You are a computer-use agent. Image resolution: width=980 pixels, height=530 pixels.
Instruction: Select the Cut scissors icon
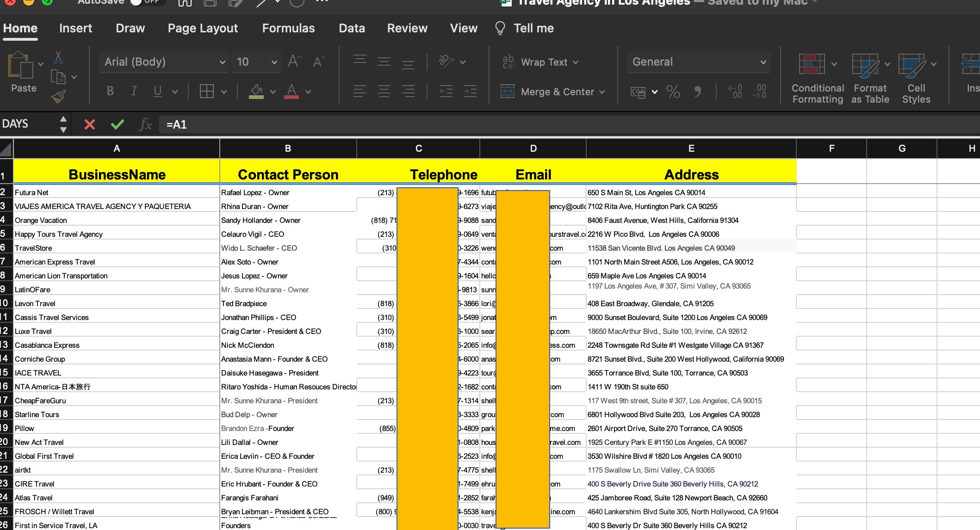[x=58, y=56]
